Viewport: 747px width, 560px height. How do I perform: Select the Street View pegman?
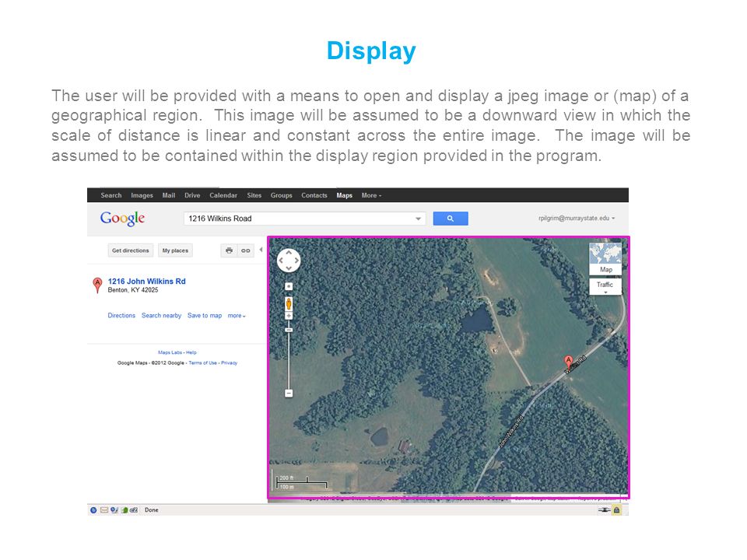pos(289,304)
